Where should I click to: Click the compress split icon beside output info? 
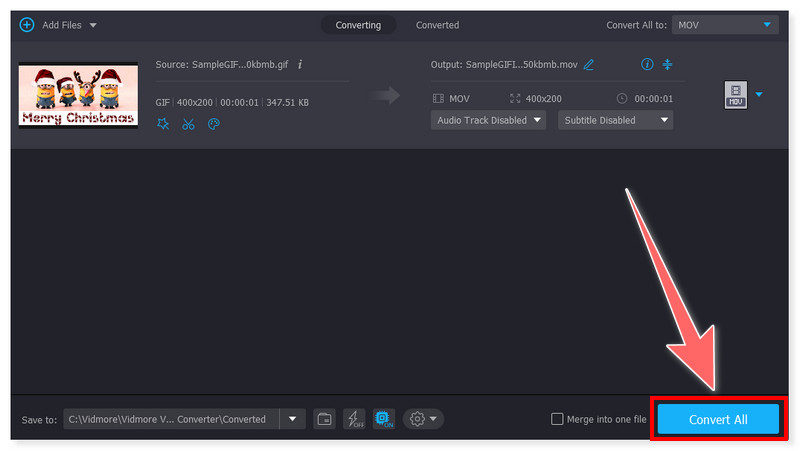[x=668, y=65]
